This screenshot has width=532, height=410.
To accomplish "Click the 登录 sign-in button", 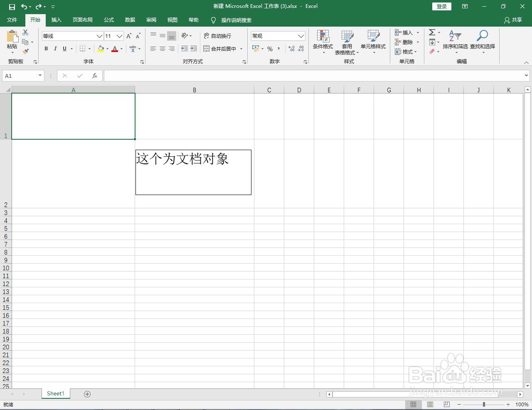I will pyautogui.click(x=441, y=6).
